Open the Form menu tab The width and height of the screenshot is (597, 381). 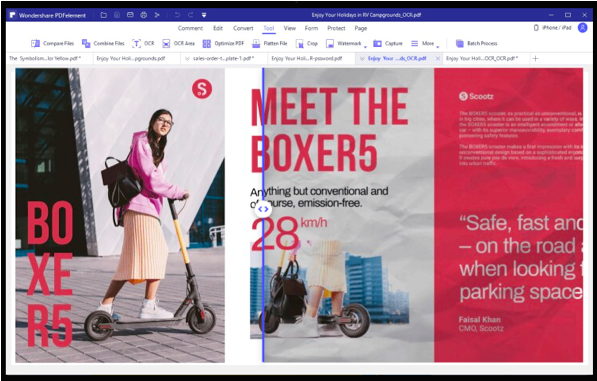point(311,28)
